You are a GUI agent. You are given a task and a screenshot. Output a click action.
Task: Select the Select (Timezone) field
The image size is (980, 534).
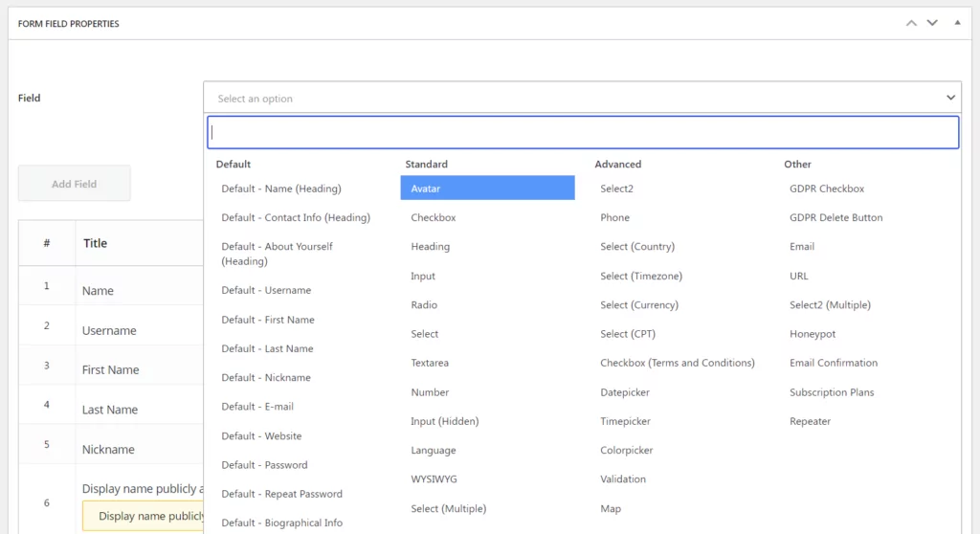point(640,276)
